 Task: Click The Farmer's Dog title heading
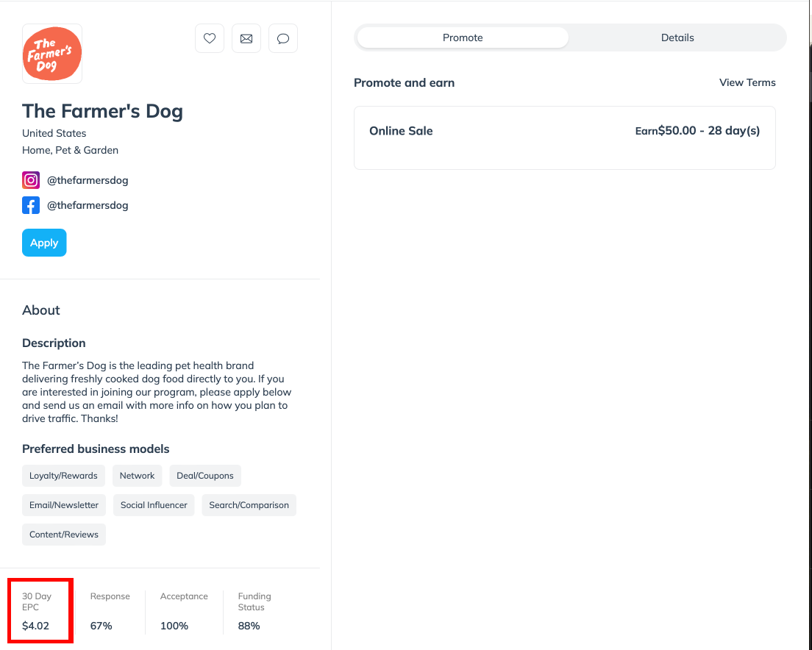[102, 111]
